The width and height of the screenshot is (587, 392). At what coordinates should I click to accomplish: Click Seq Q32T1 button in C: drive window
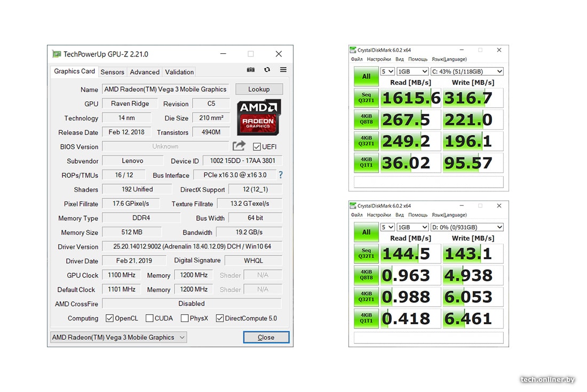[366, 98]
